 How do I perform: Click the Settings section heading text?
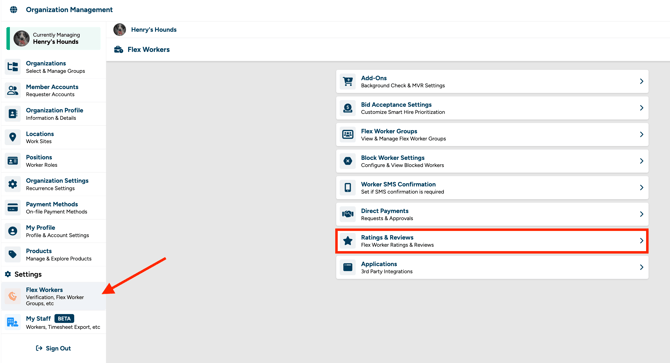(x=28, y=274)
